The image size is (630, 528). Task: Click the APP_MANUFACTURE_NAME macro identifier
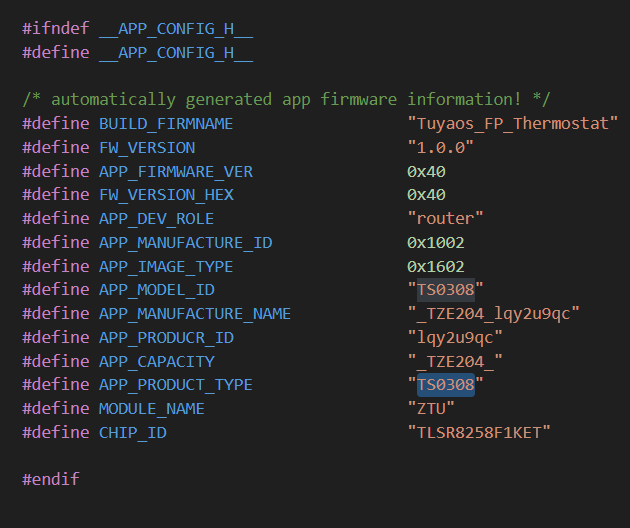coord(195,313)
